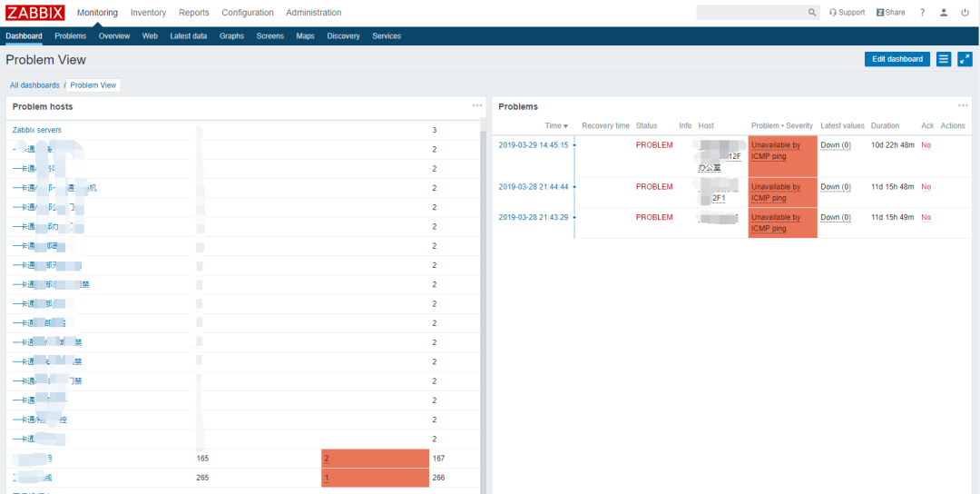The height and width of the screenshot is (494, 980).
Task: Open problem dated 2019-03-28 21:43:29
Action: click(x=534, y=217)
